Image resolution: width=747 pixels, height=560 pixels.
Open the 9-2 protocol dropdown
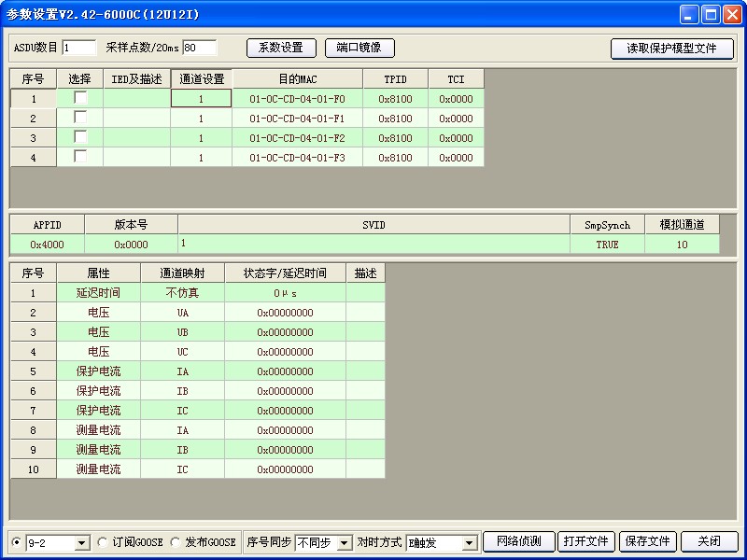click(x=80, y=542)
